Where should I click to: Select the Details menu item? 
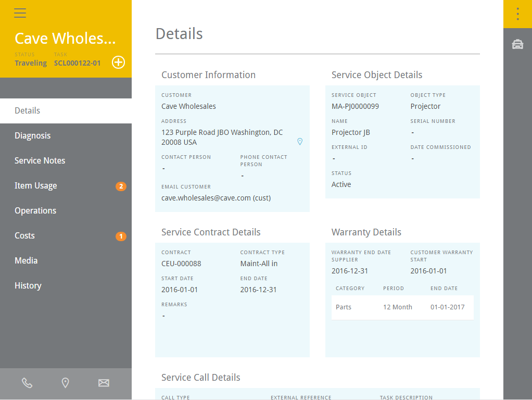28,111
